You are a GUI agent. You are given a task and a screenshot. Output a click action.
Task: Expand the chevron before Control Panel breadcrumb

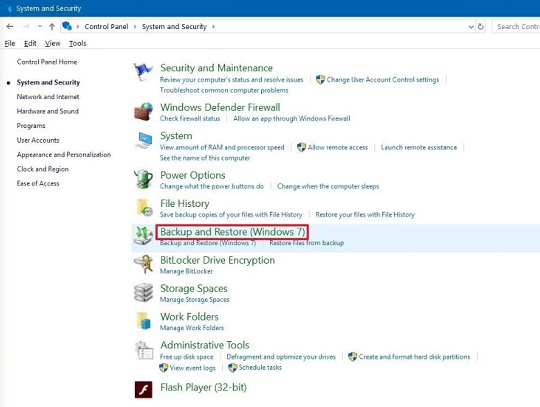coord(77,27)
